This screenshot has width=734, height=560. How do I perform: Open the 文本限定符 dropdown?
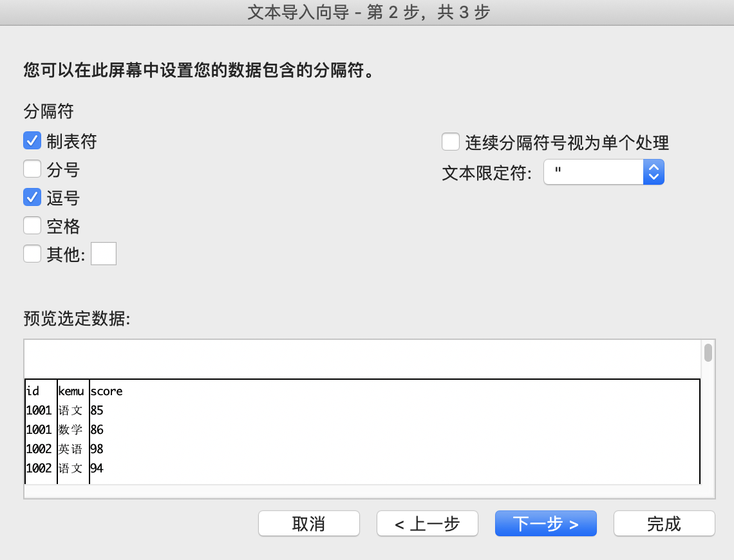coord(604,172)
